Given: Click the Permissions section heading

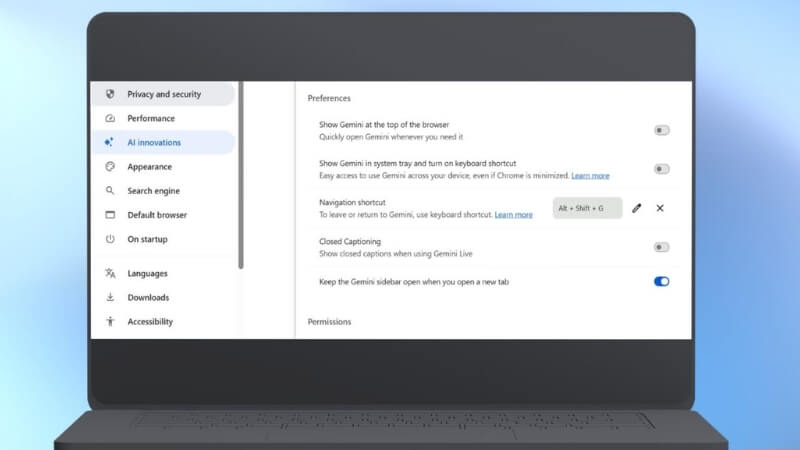Looking at the screenshot, I should tap(329, 321).
